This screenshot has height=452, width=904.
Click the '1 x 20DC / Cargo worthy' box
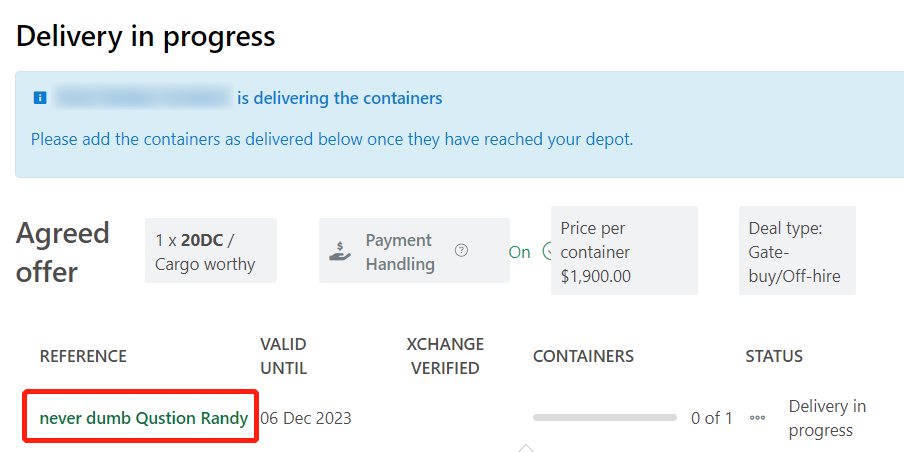click(210, 251)
